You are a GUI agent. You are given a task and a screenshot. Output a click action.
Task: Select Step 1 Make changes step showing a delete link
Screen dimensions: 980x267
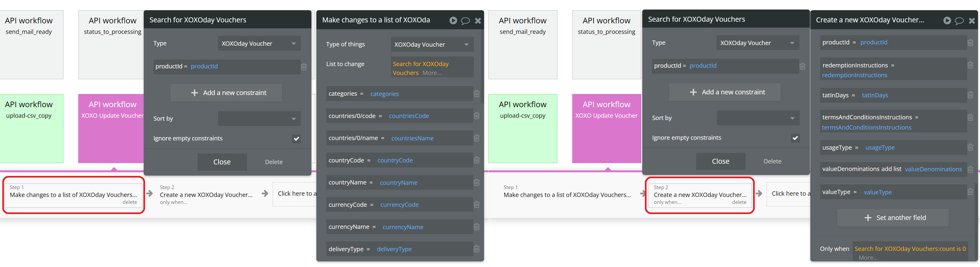73,195
